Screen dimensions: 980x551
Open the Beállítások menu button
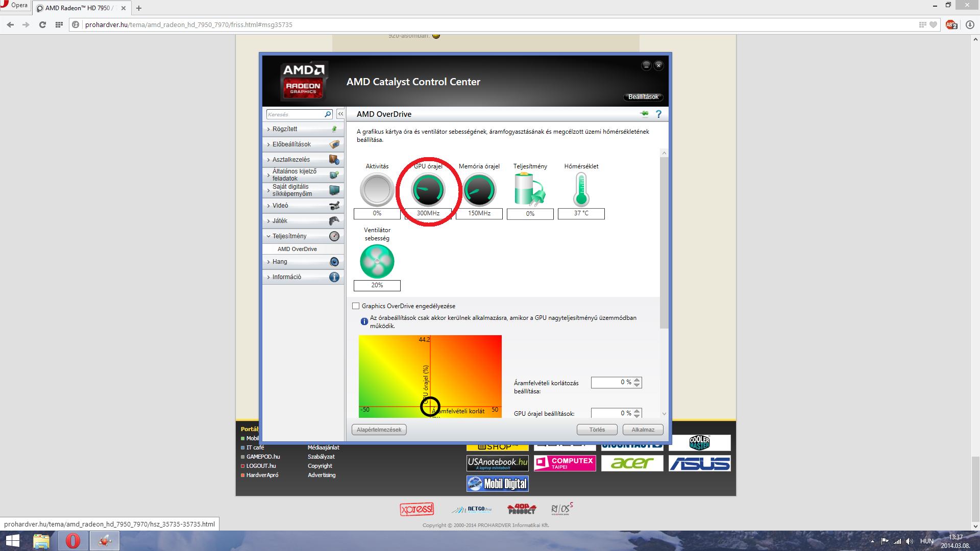643,97
